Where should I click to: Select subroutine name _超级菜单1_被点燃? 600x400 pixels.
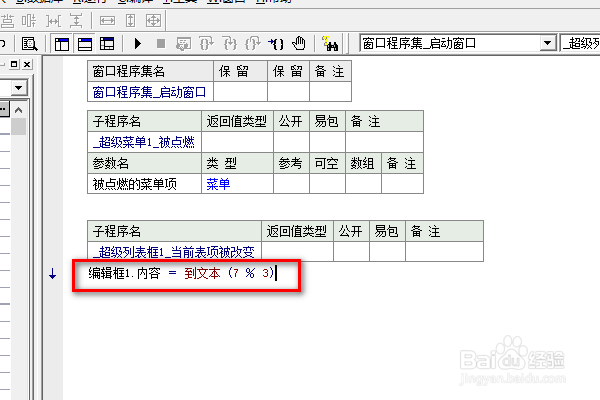click(x=144, y=142)
